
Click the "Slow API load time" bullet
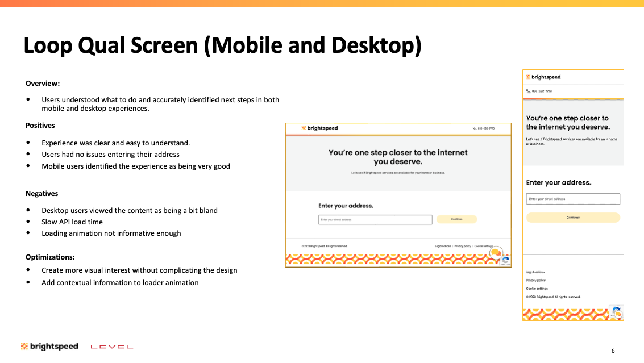72,222
